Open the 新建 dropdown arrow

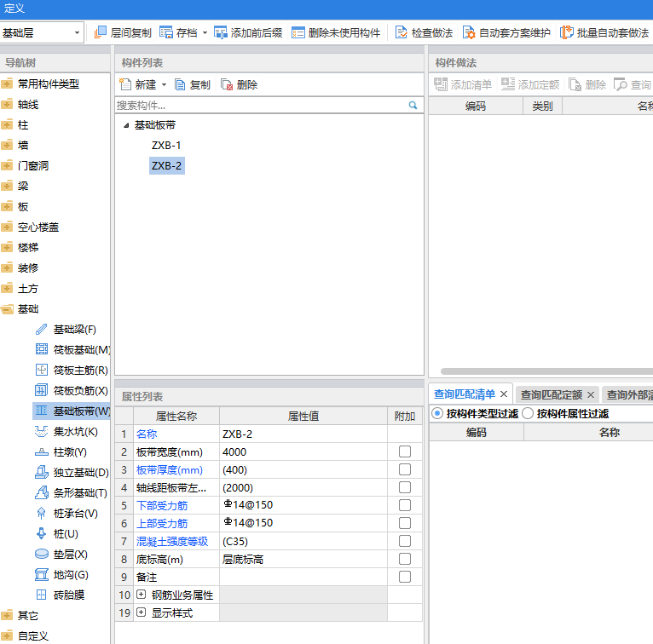pyautogui.click(x=164, y=85)
